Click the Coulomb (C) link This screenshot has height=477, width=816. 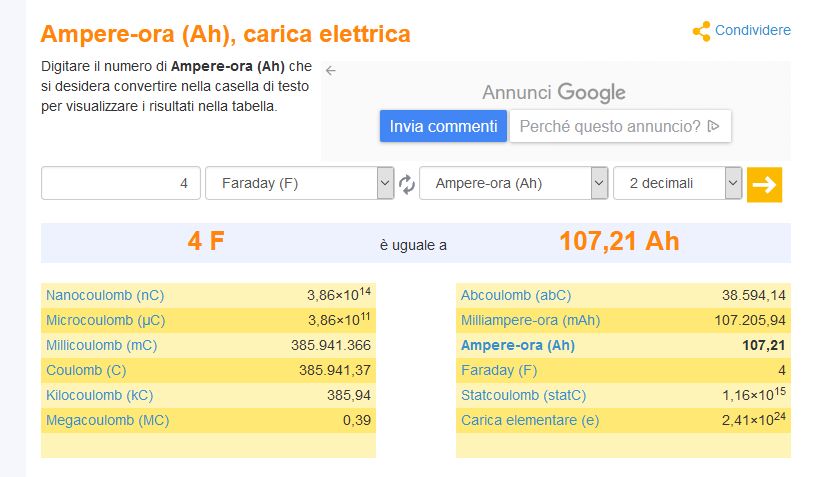[86, 370]
